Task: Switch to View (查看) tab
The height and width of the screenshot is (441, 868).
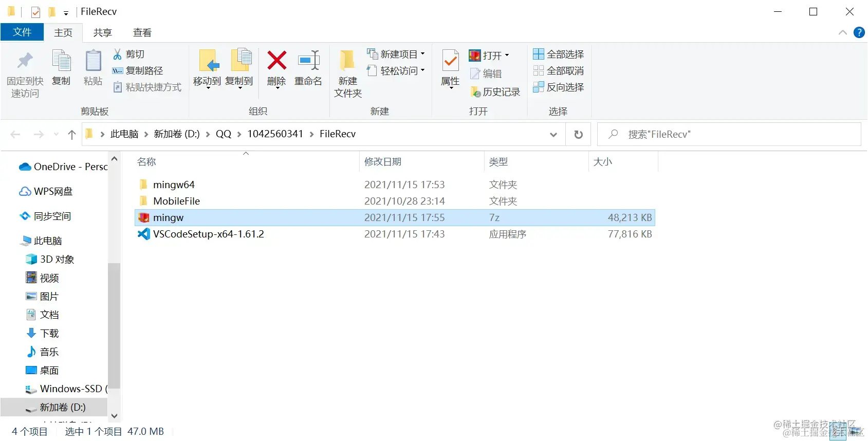Action: pyautogui.click(x=142, y=32)
